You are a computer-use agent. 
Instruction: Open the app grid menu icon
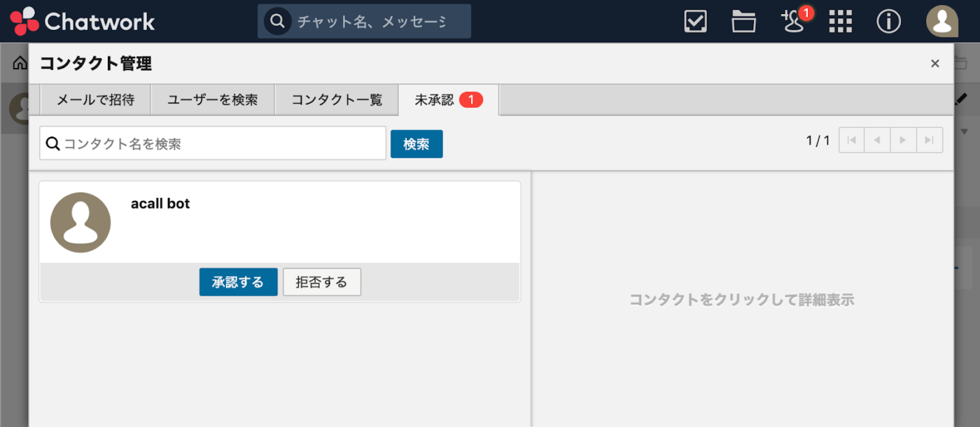pos(841,22)
